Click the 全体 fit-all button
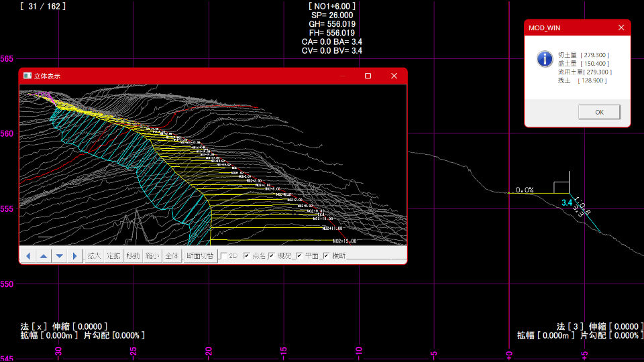 click(x=172, y=256)
